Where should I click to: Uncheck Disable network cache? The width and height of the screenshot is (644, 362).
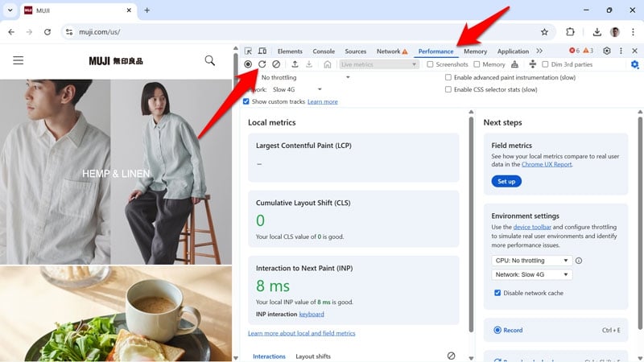point(497,293)
